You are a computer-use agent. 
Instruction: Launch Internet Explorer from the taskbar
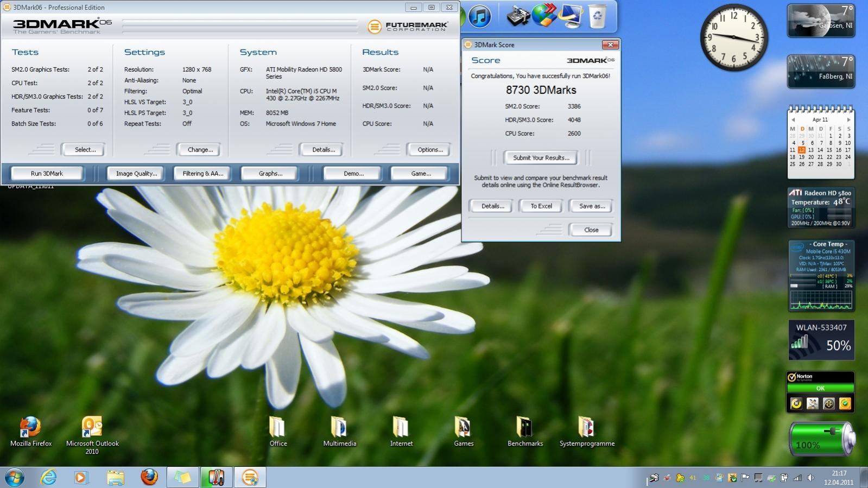[48, 477]
